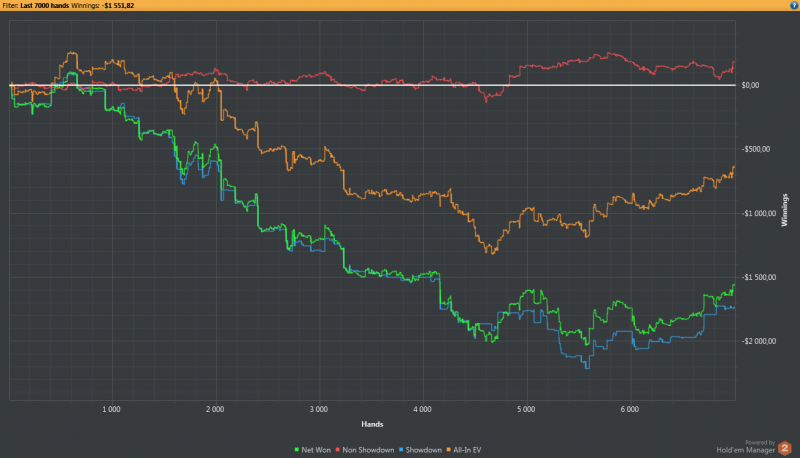The height and width of the screenshot is (458, 800).
Task: Toggle the Showdown legend label
Action: tap(423, 450)
